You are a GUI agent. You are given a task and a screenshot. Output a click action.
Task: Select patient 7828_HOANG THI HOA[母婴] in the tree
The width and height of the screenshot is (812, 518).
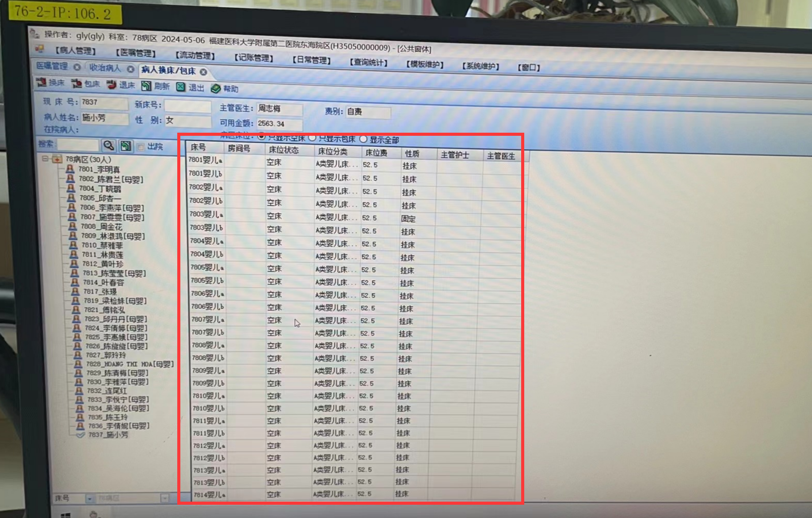point(130,364)
